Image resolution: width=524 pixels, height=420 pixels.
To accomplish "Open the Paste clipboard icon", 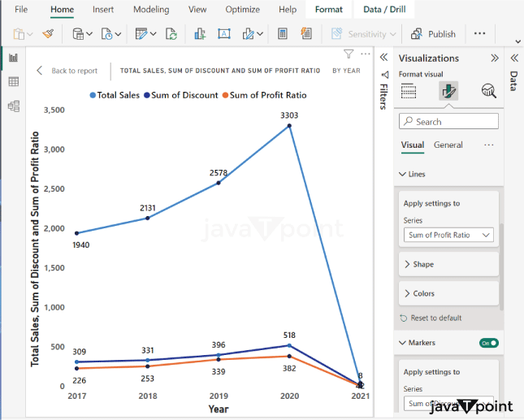I will point(19,34).
